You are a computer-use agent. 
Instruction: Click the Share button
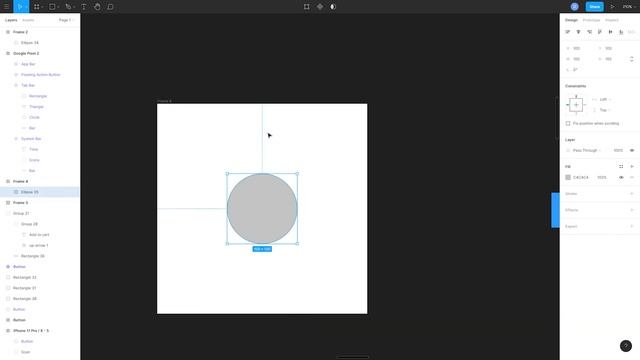click(595, 7)
